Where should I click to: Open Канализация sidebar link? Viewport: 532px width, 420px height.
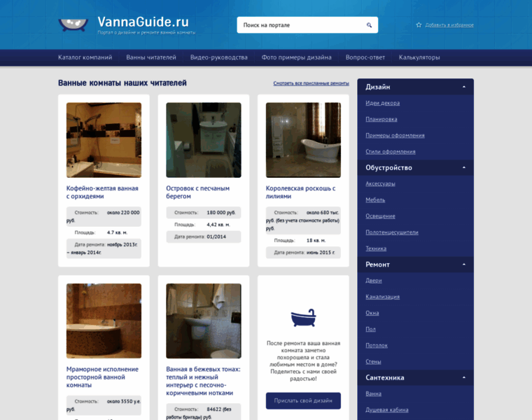383,297
